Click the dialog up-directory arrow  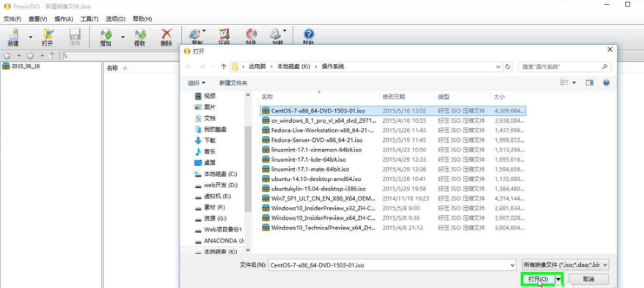click(224, 67)
